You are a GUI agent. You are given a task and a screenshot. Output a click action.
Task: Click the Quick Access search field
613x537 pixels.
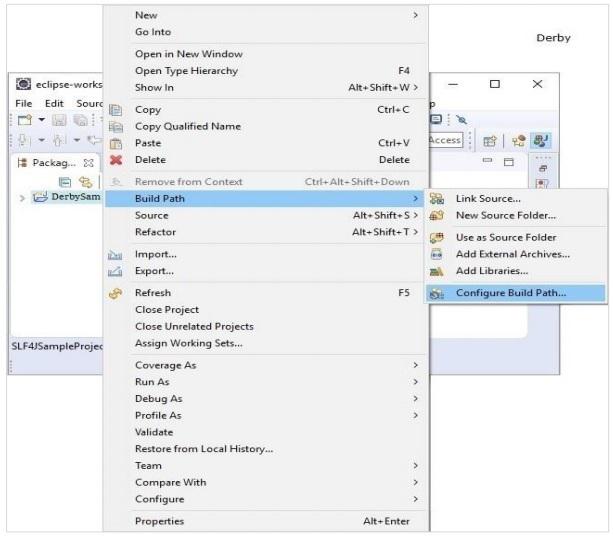[x=446, y=140]
